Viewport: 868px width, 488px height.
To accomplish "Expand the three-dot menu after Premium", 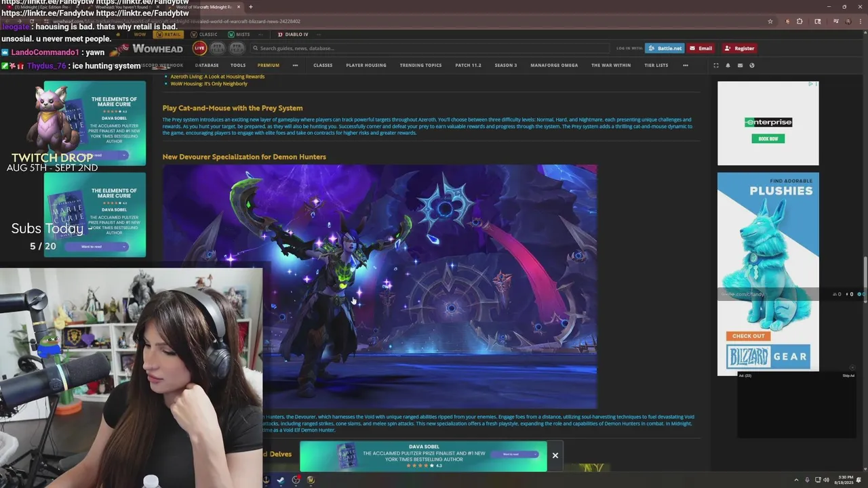I will pos(295,65).
